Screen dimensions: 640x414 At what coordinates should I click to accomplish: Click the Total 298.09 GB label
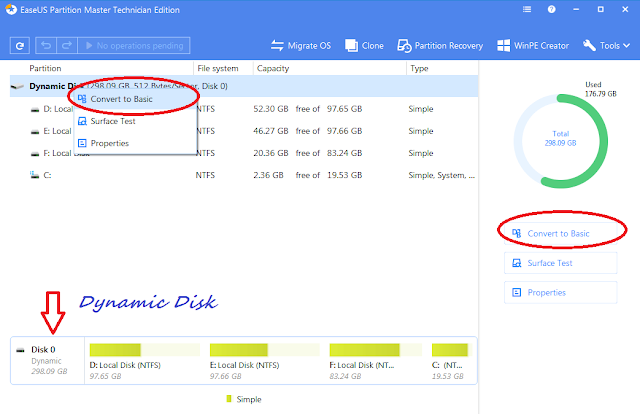(x=560, y=138)
